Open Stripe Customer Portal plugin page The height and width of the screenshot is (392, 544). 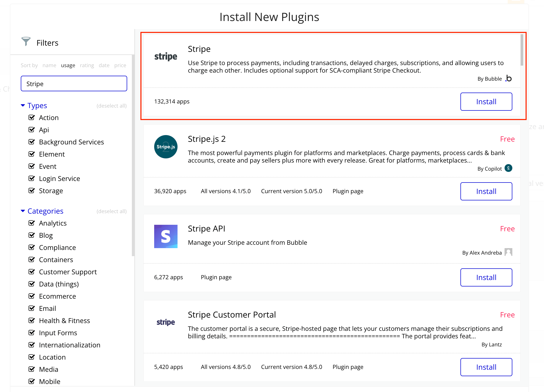348,367
